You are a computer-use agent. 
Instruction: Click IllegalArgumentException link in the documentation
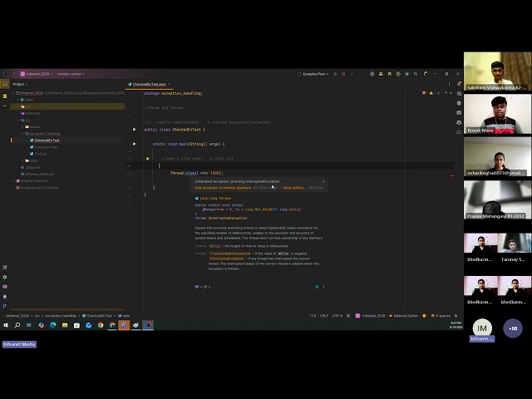click(229, 254)
